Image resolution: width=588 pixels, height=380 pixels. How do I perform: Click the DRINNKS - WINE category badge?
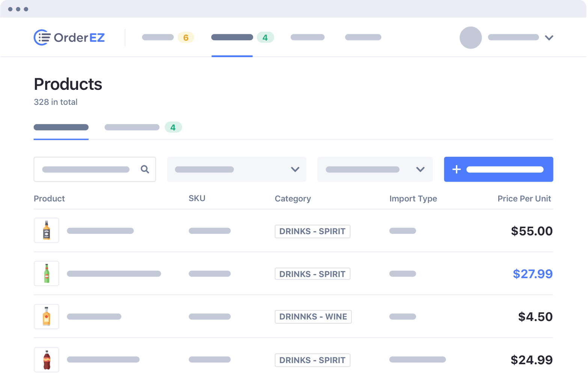(x=313, y=316)
